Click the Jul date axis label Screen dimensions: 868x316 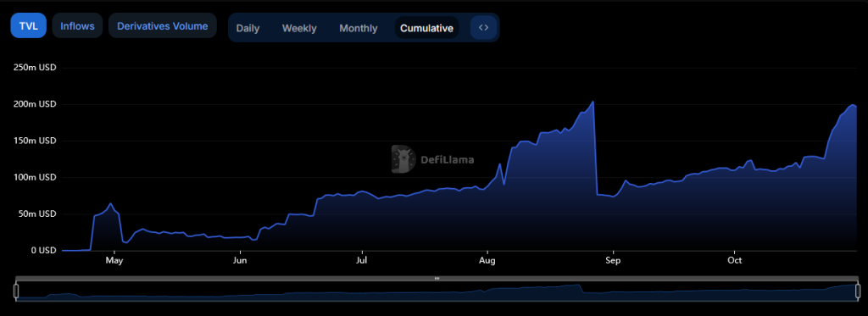pyautogui.click(x=361, y=260)
